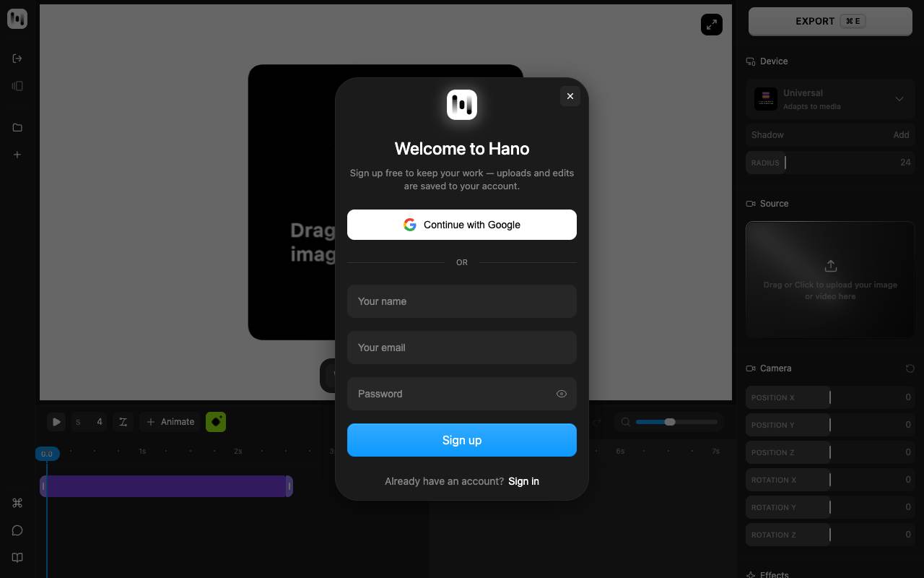924x578 pixels.
Task: Click the ROTATION Y slider
Action: (830, 507)
